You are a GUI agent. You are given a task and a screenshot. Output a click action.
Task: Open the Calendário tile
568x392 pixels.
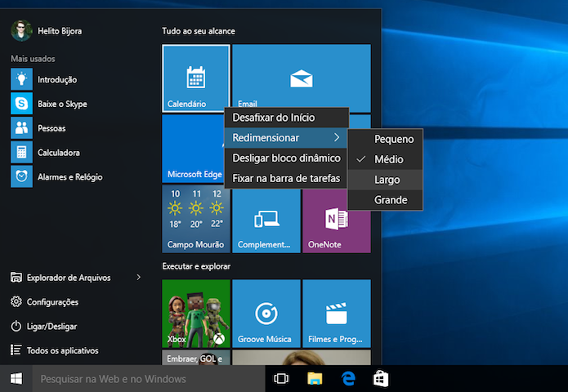(196, 78)
